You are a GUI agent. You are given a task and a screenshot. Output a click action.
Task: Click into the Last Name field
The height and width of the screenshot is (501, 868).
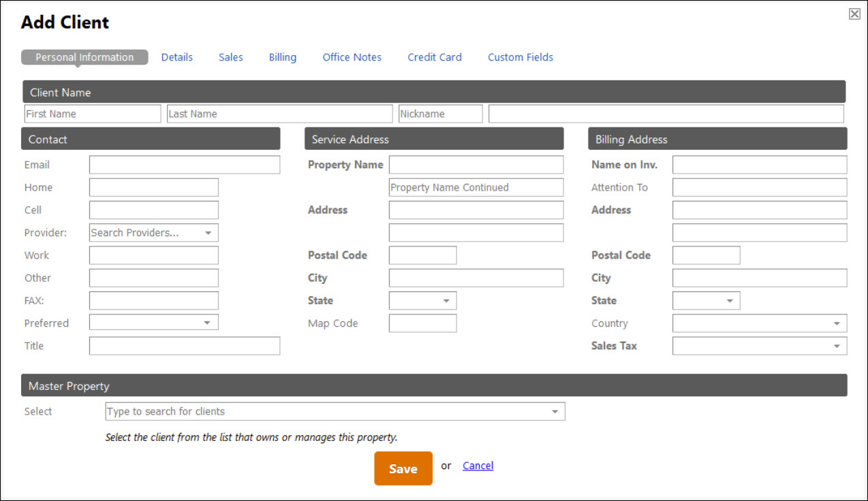pyautogui.click(x=280, y=114)
